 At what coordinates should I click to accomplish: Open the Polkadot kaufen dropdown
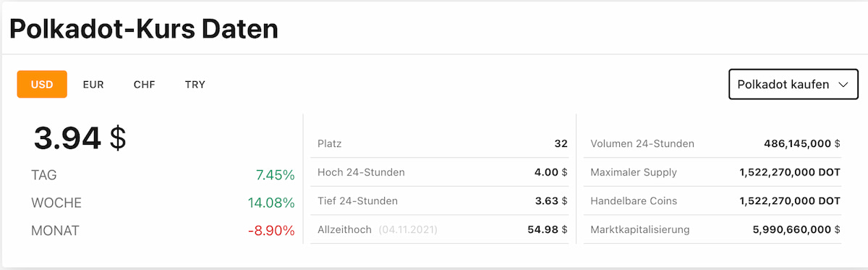click(x=793, y=85)
